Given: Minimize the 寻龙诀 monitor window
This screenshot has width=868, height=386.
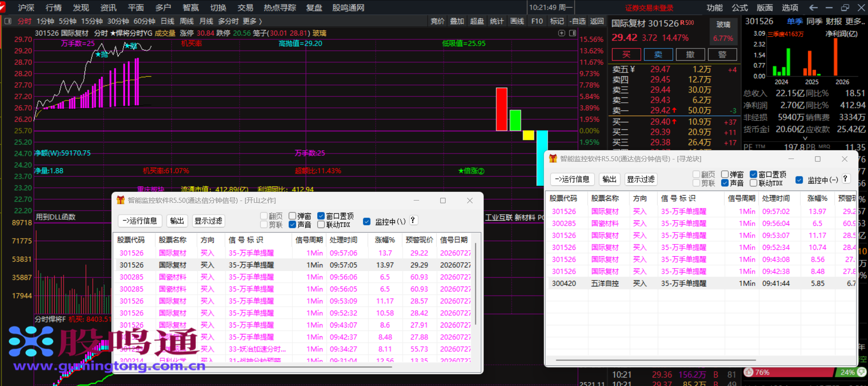Looking at the screenshot, I should pyautogui.click(x=791, y=159).
